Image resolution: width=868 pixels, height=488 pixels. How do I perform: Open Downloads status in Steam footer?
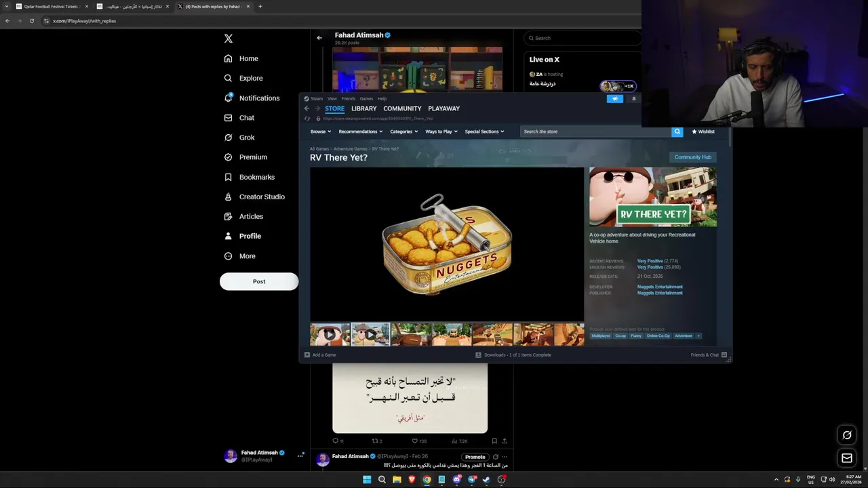[x=513, y=355]
